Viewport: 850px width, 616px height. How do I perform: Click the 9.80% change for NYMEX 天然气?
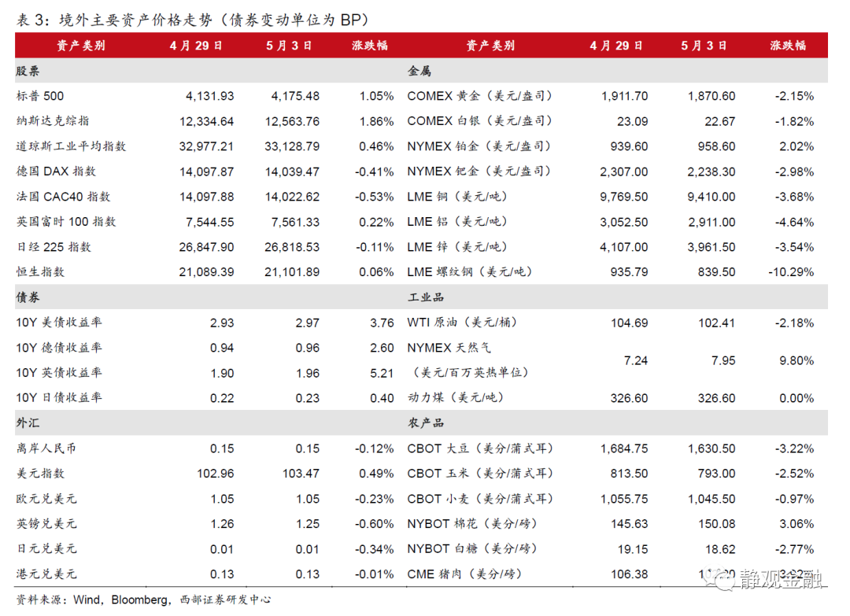click(796, 360)
